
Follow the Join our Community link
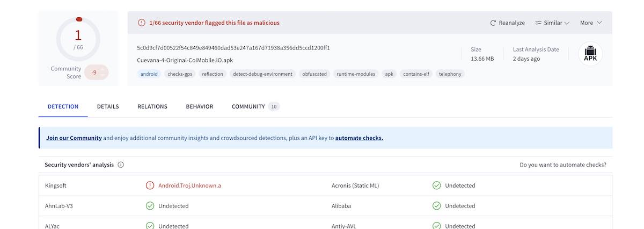click(x=74, y=138)
